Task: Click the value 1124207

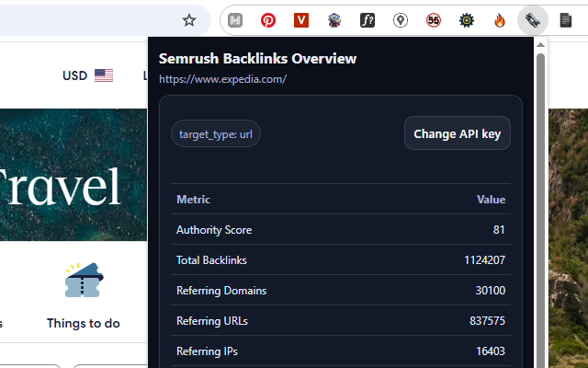Action: tap(484, 260)
